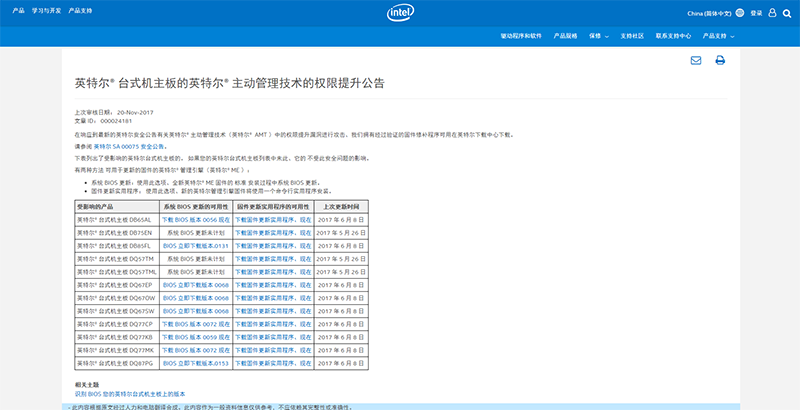
Task: Click the review date 20-Nov-2017 text
Action: 135,112
